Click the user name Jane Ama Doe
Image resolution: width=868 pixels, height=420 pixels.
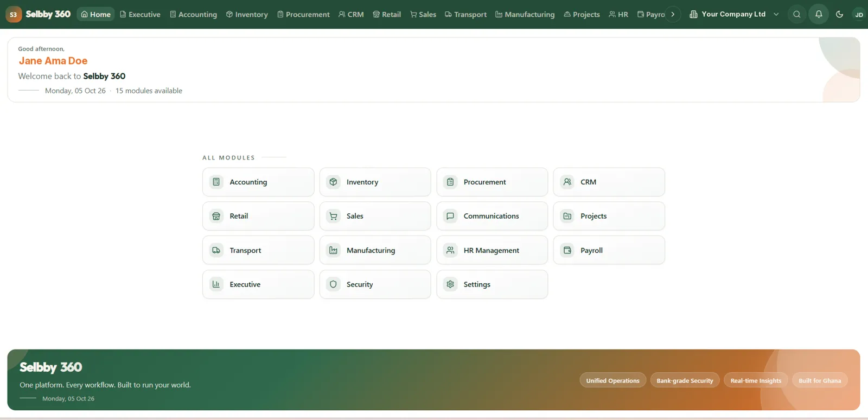(x=53, y=61)
